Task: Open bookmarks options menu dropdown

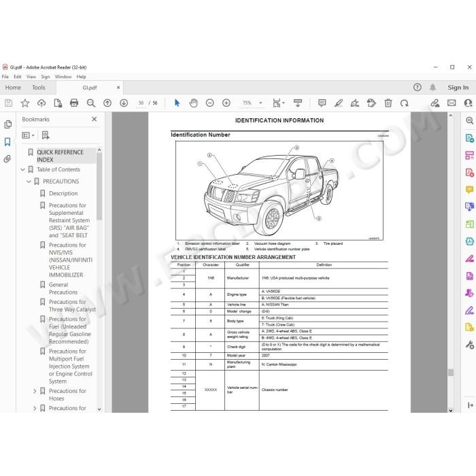Action: [x=28, y=135]
